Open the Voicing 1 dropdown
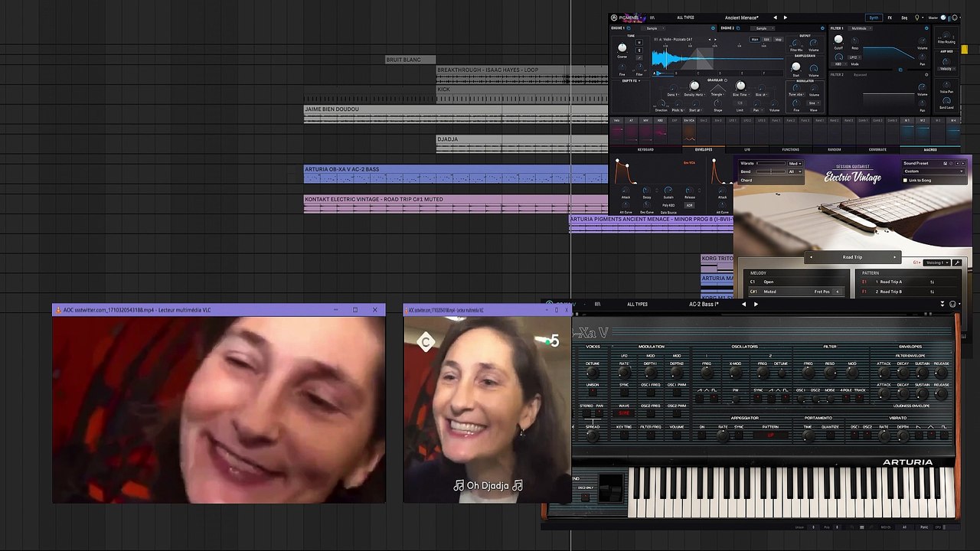The height and width of the screenshot is (551, 980). point(937,262)
